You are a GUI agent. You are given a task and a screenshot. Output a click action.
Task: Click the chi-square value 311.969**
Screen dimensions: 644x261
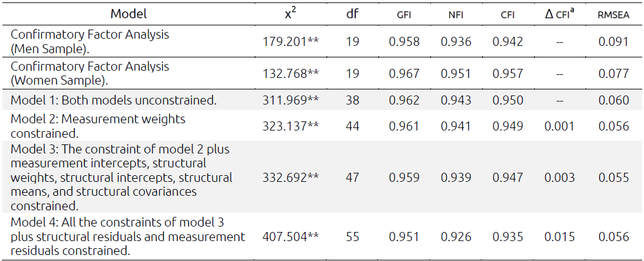(x=290, y=100)
